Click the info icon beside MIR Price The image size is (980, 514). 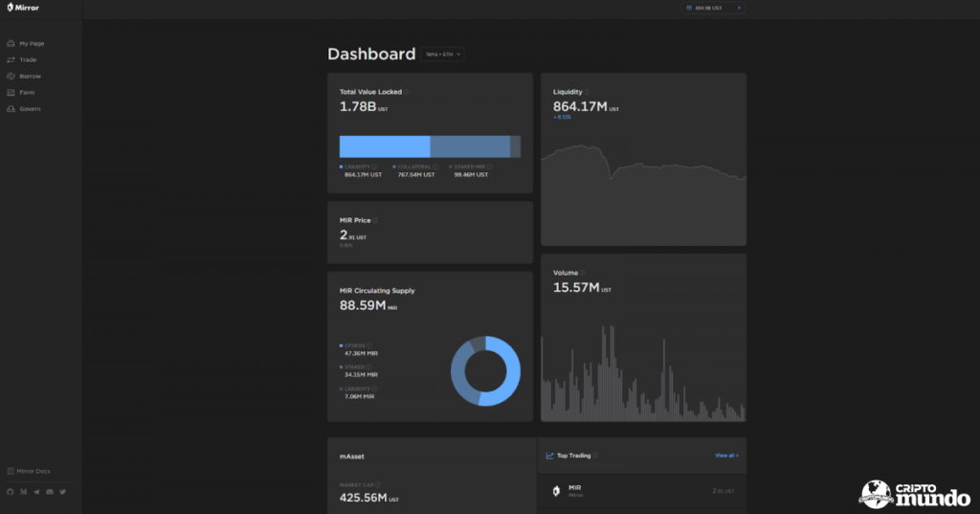[x=374, y=220]
